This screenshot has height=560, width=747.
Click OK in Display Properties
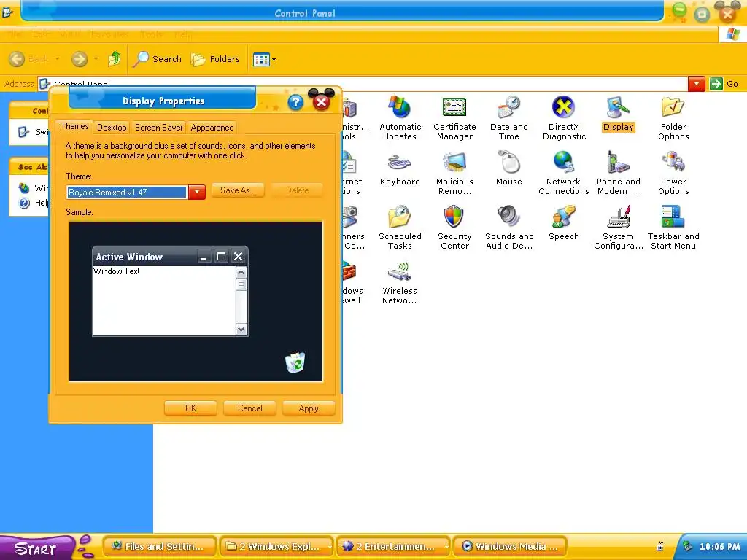[190, 408]
